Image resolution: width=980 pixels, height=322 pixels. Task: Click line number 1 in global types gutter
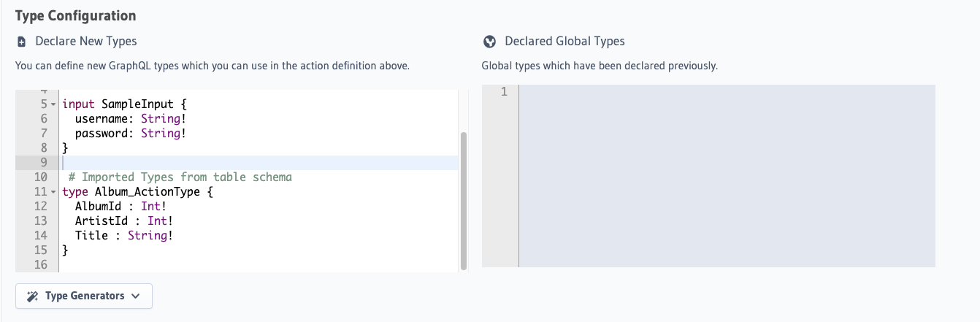[x=504, y=92]
